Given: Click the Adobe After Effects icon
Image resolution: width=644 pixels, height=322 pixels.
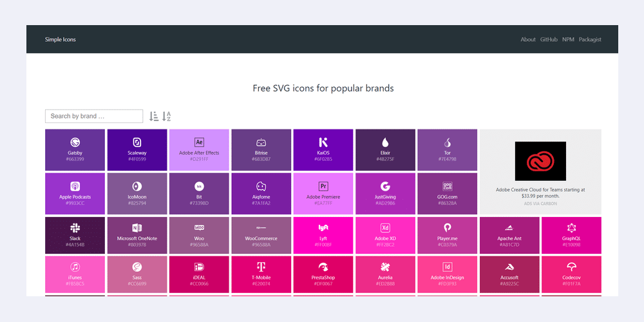Looking at the screenshot, I should coord(199,142).
